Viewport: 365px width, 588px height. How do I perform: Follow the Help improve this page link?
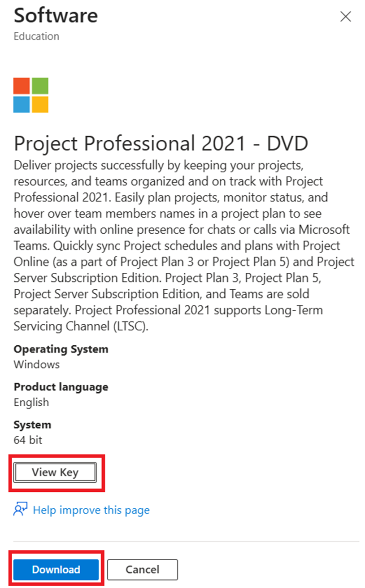coord(91,510)
